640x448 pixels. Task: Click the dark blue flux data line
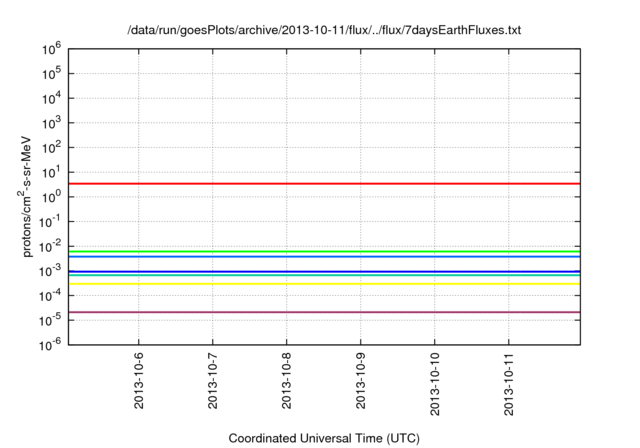pos(324,271)
